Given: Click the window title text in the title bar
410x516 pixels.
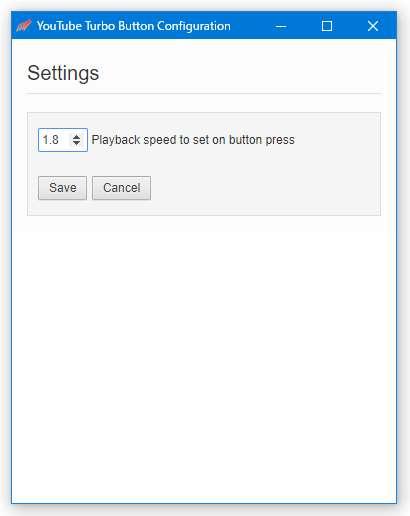Looking at the screenshot, I should [133, 26].
